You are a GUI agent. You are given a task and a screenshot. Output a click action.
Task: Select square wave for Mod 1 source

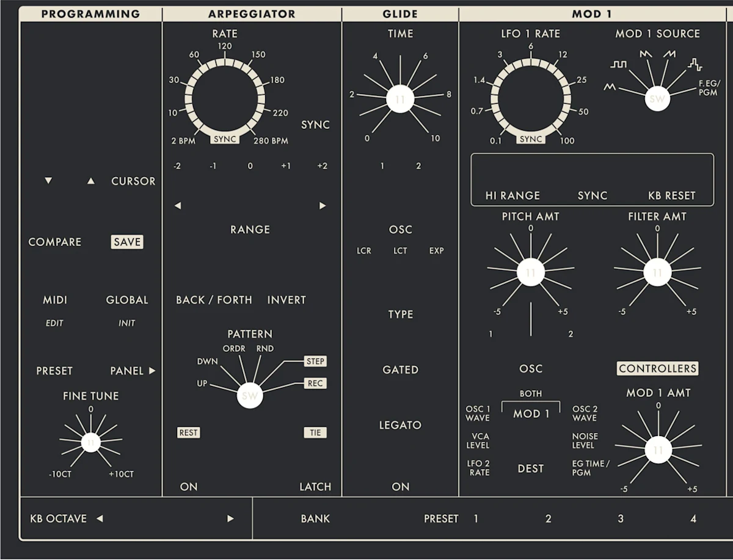(x=618, y=64)
